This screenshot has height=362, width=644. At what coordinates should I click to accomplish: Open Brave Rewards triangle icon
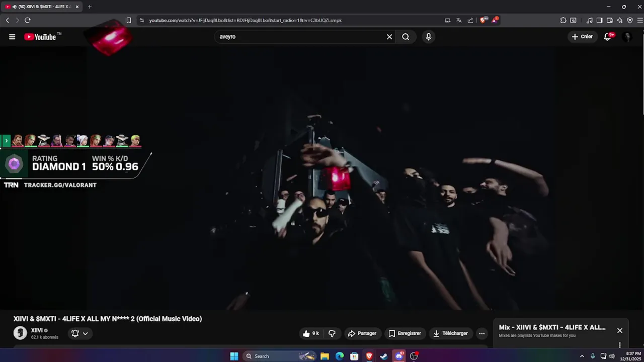point(495,20)
